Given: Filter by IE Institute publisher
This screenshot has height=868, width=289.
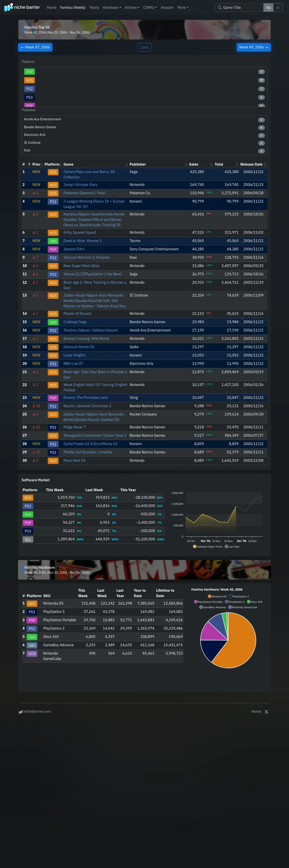Looking at the screenshot, I should tap(144, 143).
